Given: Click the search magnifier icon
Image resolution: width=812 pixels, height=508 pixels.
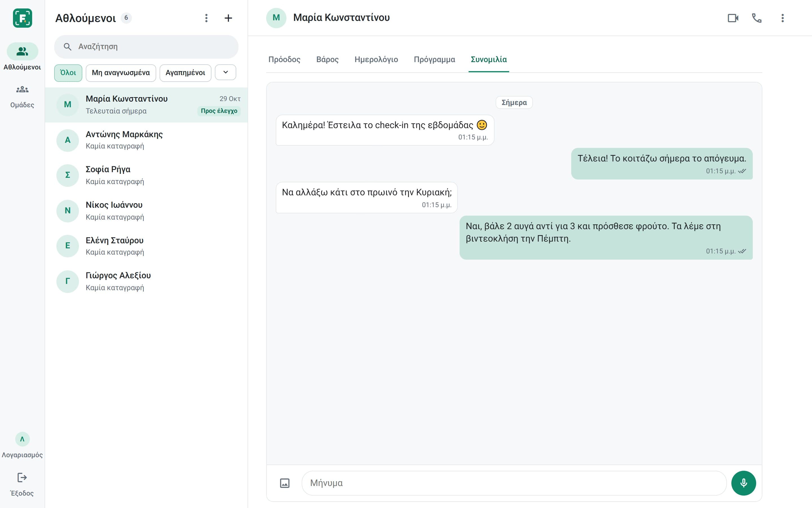Looking at the screenshot, I should pos(67,47).
